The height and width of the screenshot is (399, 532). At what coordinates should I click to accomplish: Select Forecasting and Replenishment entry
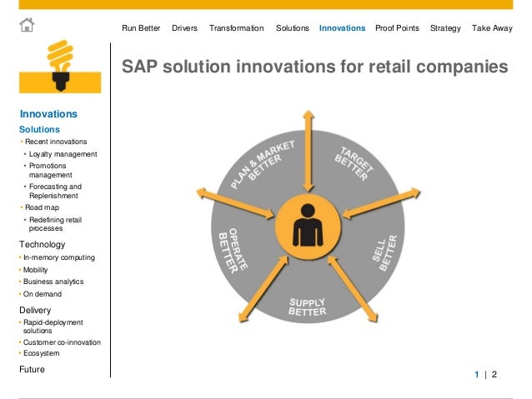(55, 191)
